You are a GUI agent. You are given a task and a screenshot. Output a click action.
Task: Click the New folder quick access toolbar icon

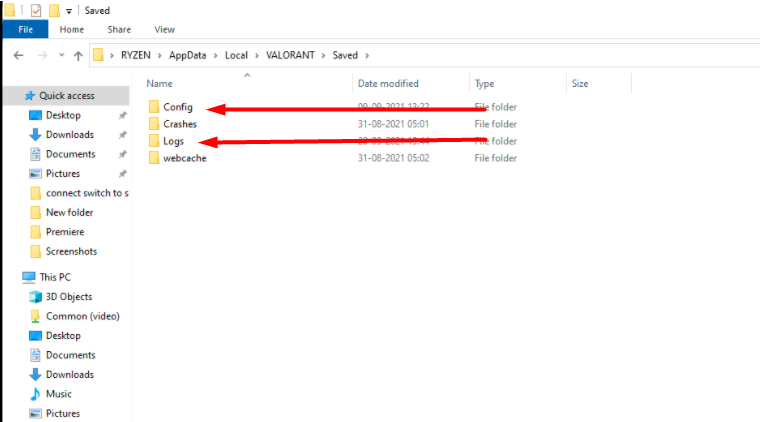coord(54,10)
